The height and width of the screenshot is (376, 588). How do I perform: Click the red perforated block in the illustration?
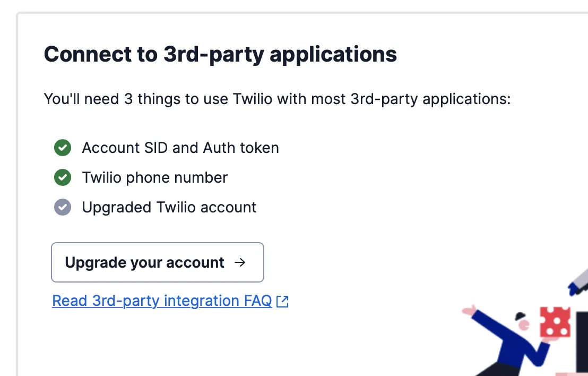555,322
